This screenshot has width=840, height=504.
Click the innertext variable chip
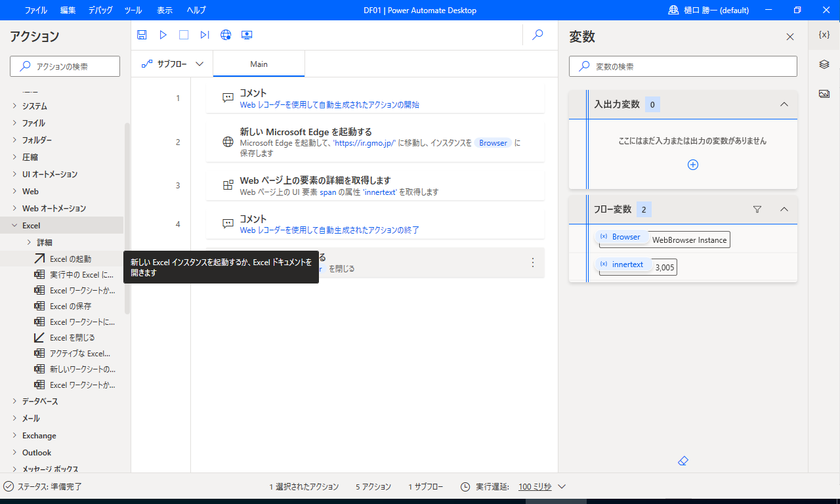coord(623,264)
